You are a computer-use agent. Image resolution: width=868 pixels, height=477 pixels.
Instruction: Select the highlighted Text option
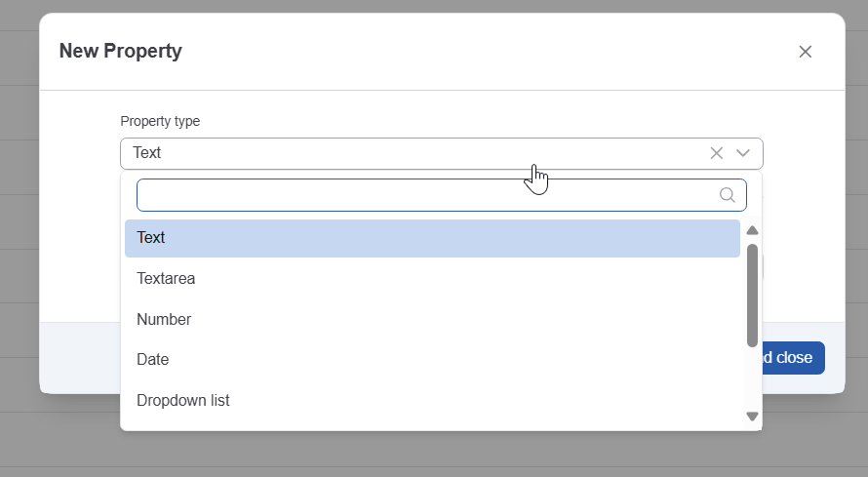[432, 238]
